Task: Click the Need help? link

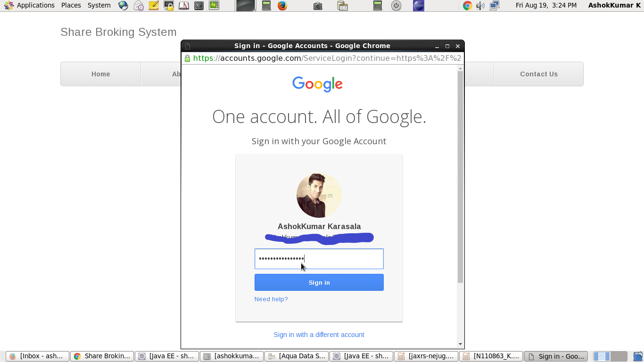Action: tap(271, 299)
